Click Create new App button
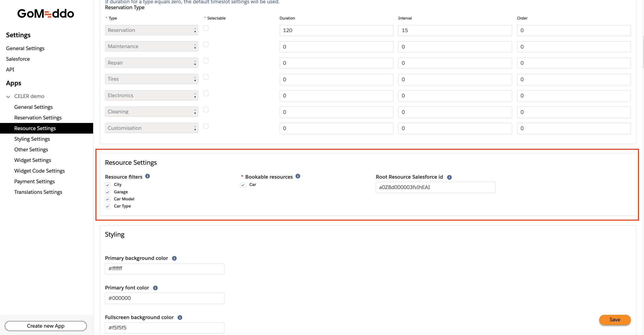This screenshot has height=335, width=644. [x=46, y=326]
